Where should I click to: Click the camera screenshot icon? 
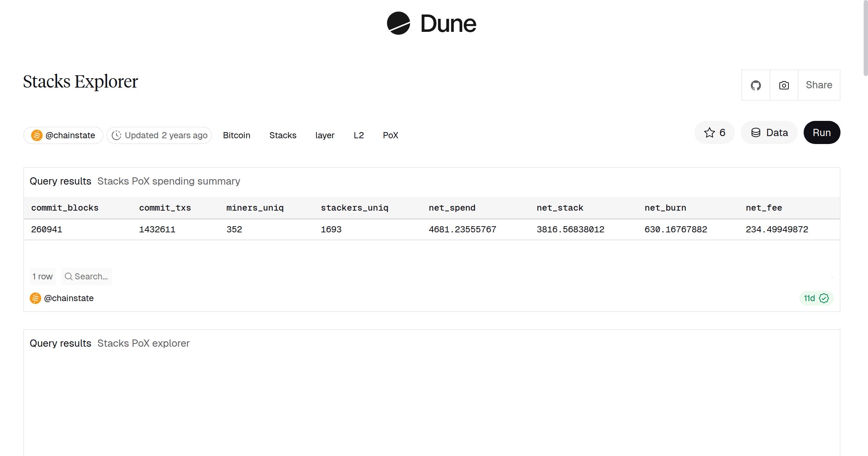(784, 85)
